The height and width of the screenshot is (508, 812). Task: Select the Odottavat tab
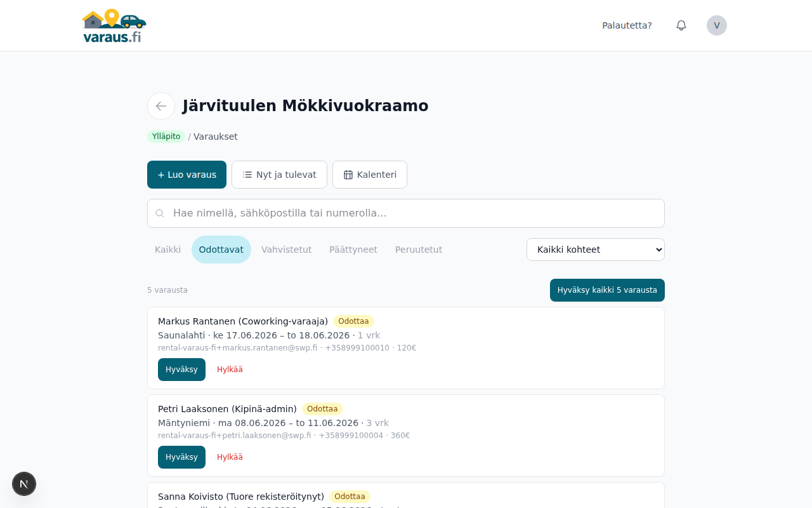(221, 250)
